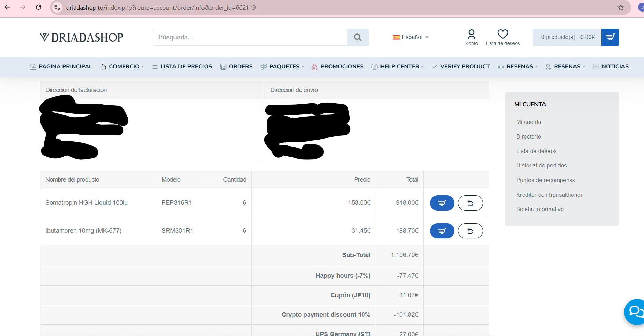Open Puntos de recompensa link
Screen dimensions: 644x336
click(546, 180)
